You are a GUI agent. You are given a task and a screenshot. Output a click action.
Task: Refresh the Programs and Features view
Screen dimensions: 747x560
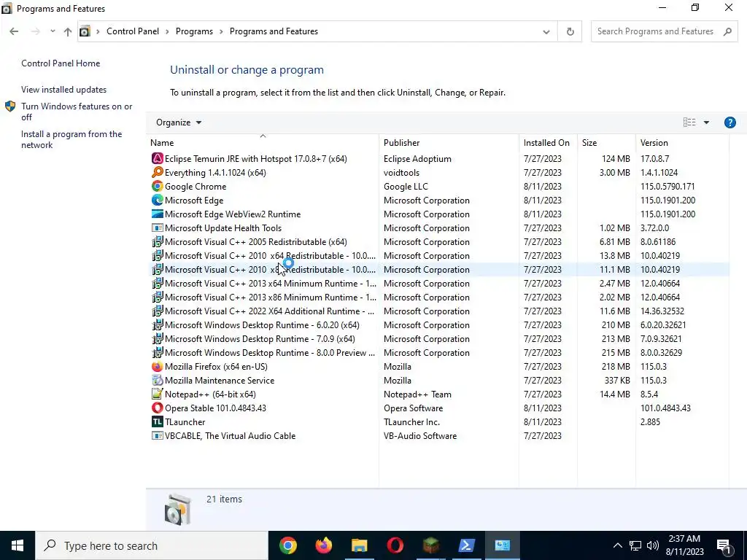coord(570,31)
